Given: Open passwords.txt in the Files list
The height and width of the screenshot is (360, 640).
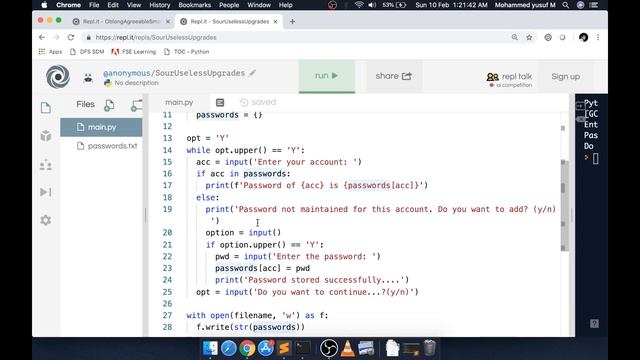Looking at the screenshot, I should [x=107, y=146].
